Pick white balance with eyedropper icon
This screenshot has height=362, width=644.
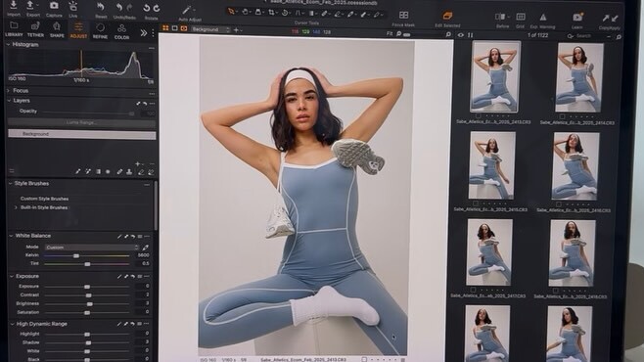146,248
